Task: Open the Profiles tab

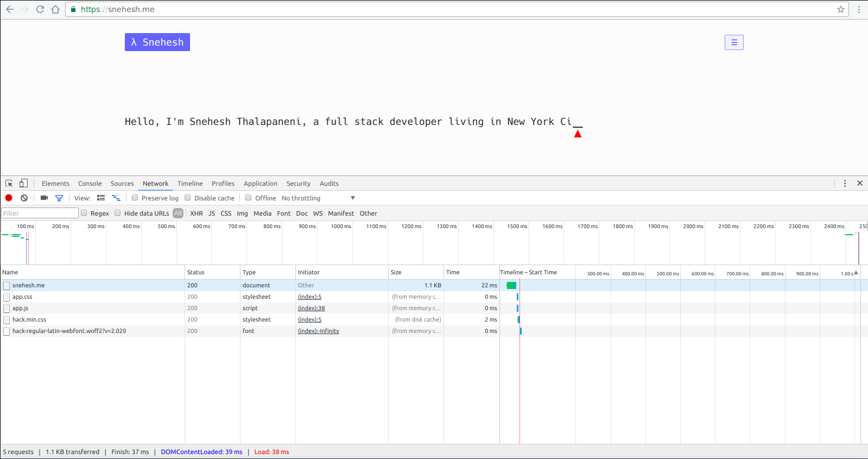Action: pos(223,184)
